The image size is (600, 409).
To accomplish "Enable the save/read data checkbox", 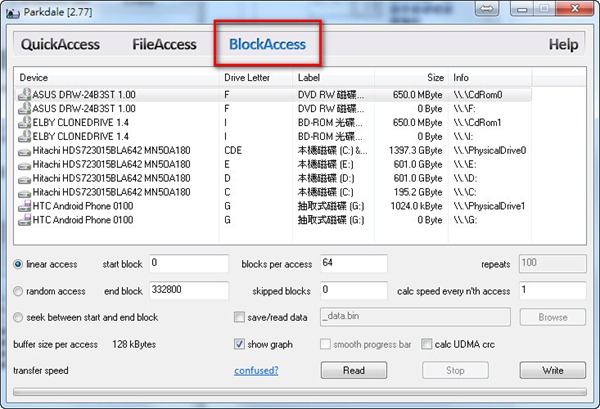I will point(239,317).
